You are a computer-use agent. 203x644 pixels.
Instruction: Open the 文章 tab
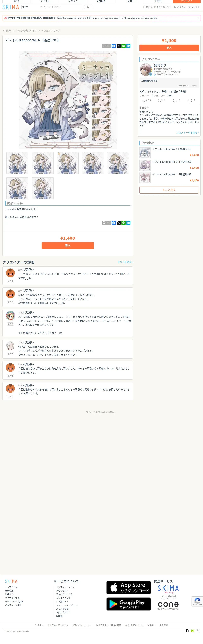(x=130, y=1)
